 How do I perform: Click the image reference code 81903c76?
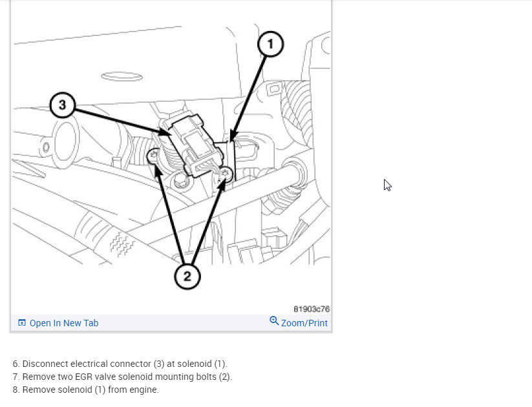[312, 309]
